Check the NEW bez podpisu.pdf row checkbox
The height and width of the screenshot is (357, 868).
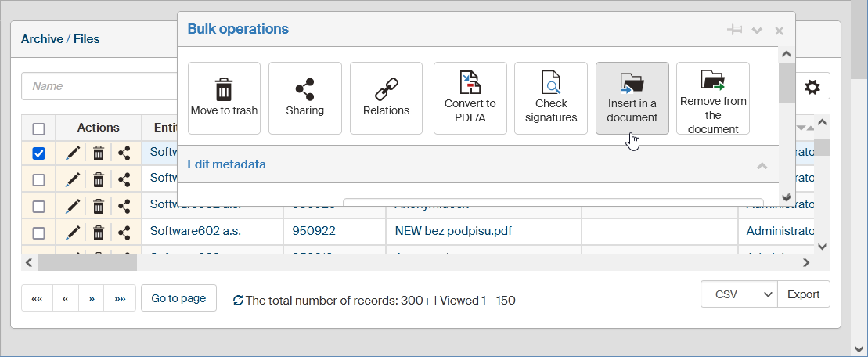tap(38, 232)
